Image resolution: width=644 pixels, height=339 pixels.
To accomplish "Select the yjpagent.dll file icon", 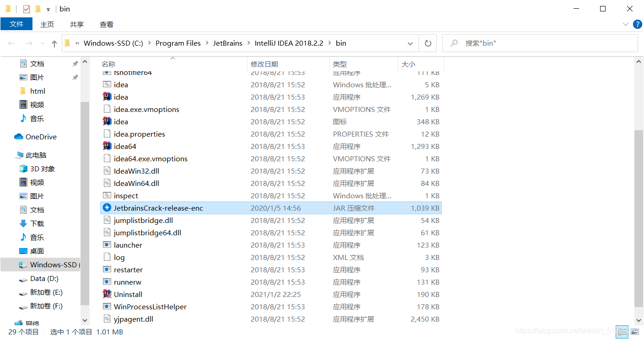I will coord(107,319).
